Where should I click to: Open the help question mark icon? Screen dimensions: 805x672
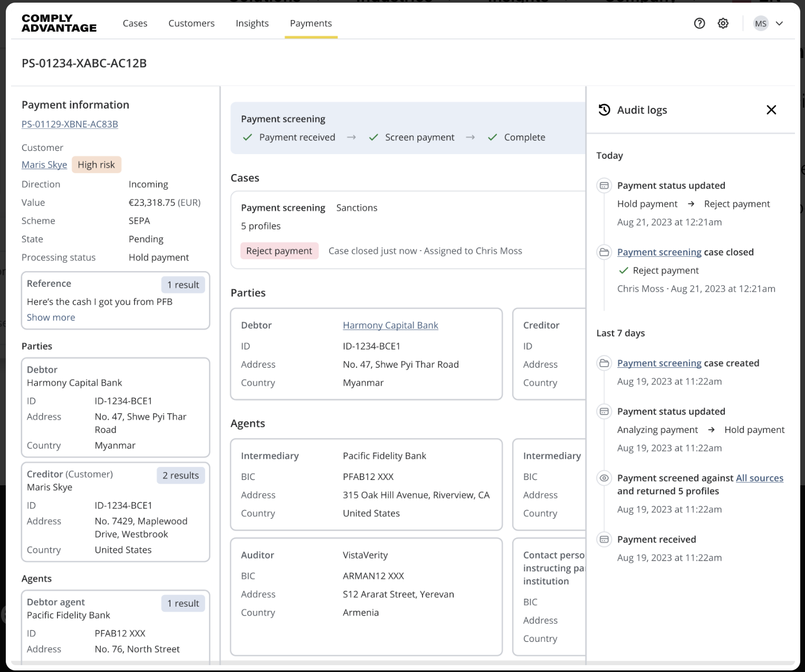699,23
